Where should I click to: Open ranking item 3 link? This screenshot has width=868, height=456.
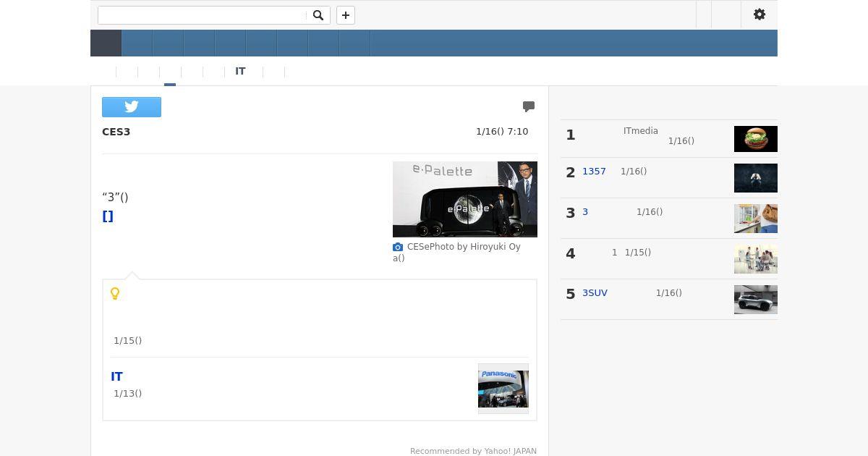(585, 212)
